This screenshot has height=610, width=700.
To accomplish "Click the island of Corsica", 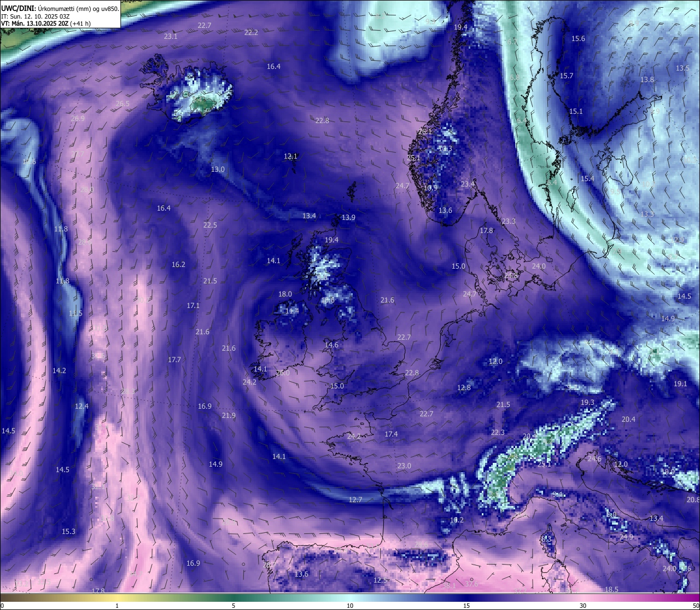I will 547,539.
